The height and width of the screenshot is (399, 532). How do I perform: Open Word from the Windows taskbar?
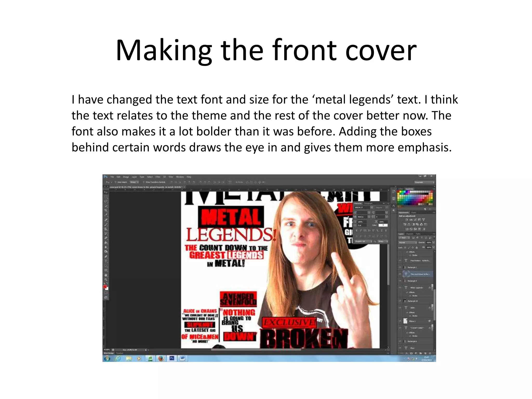pos(183,358)
